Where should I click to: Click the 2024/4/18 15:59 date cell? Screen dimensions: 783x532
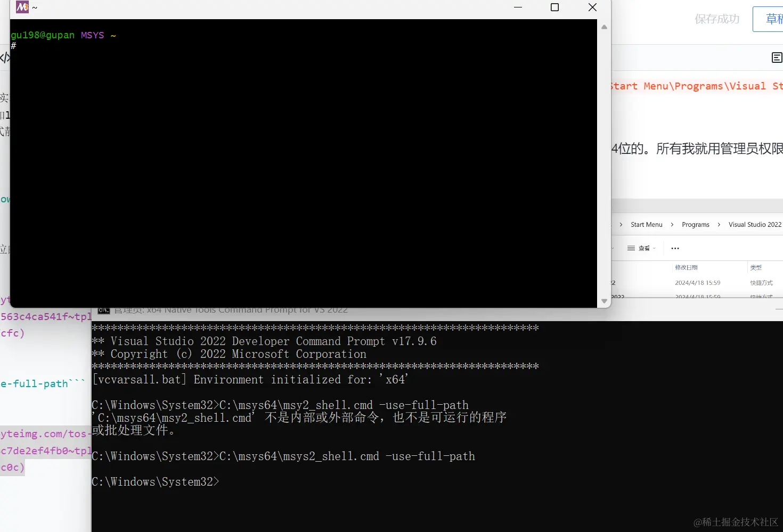(x=697, y=283)
